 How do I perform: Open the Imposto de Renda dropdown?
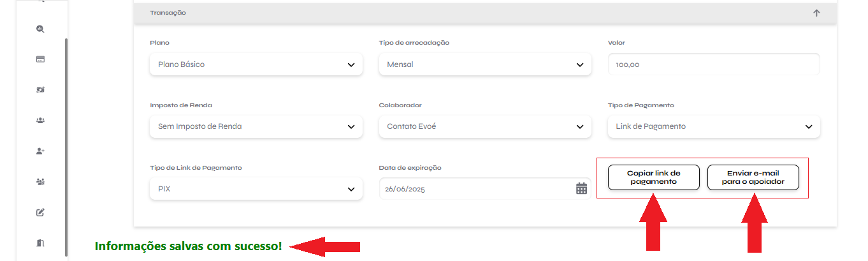(256, 126)
